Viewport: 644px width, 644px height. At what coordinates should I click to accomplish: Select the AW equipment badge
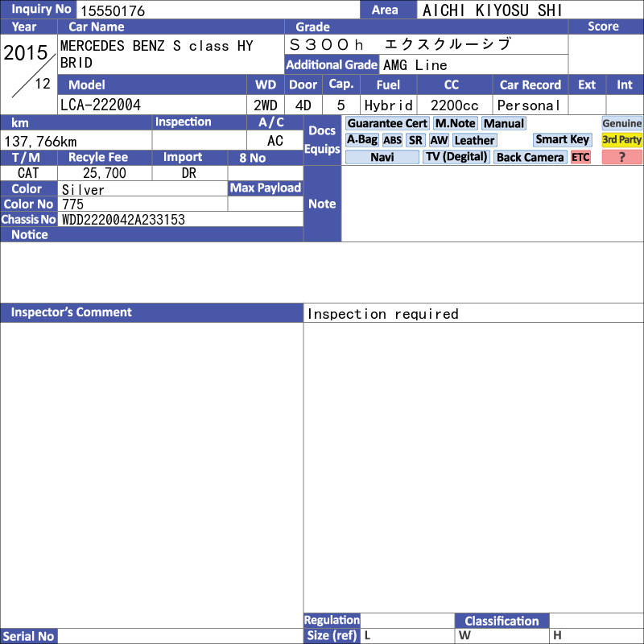coord(439,140)
